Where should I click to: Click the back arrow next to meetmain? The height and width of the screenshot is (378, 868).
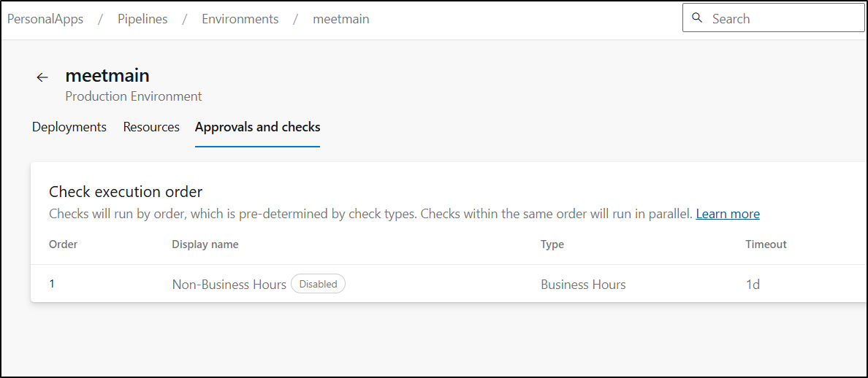(42, 77)
